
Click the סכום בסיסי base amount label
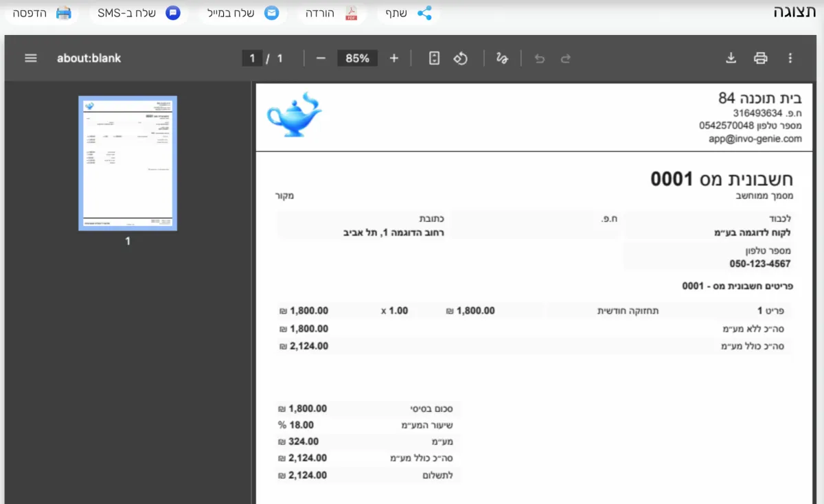432,409
